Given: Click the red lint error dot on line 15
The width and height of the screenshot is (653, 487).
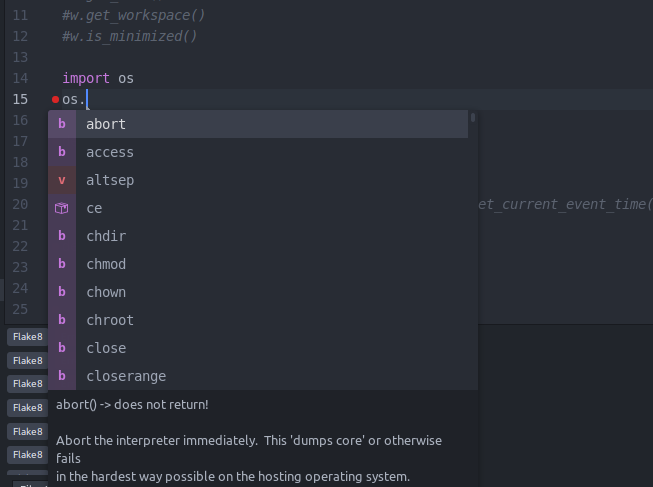Looking at the screenshot, I should pyautogui.click(x=55, y=100).
